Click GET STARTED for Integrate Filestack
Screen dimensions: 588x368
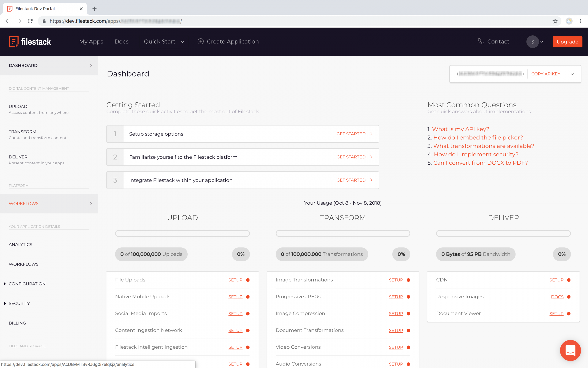[351, 180]
